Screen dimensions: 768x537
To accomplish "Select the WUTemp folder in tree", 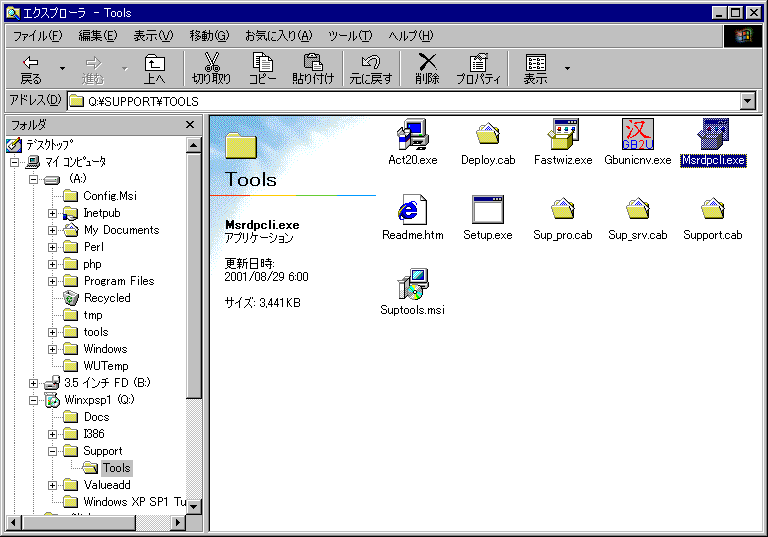I will [x=106, y=366].
